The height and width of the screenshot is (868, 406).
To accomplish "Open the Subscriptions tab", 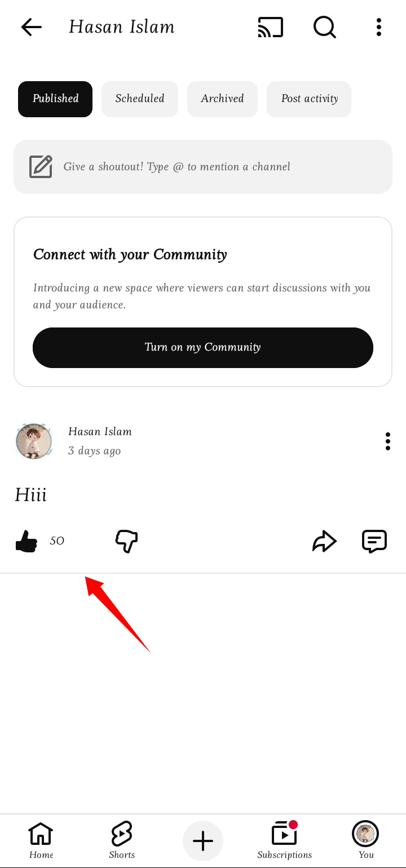I will (x=284, y=840).
